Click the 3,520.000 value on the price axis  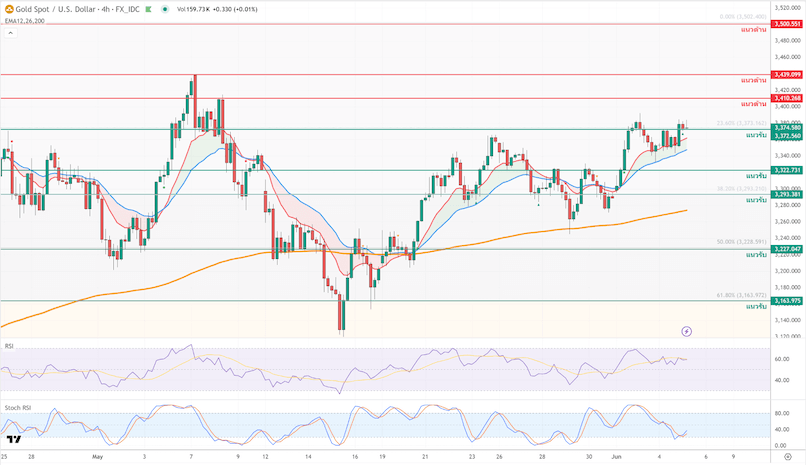787,8
